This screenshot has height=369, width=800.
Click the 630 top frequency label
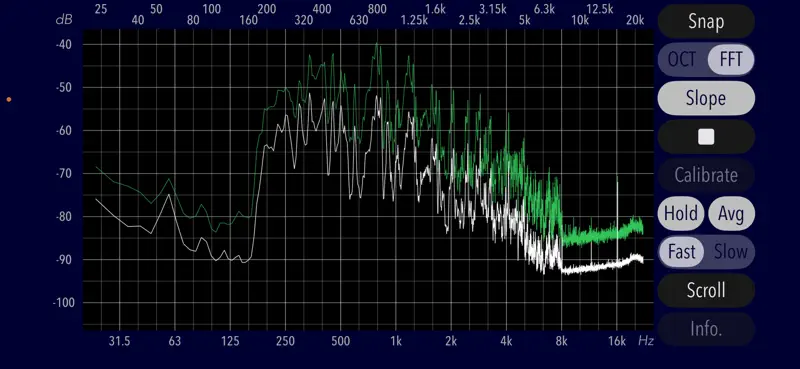click(359, 20)
